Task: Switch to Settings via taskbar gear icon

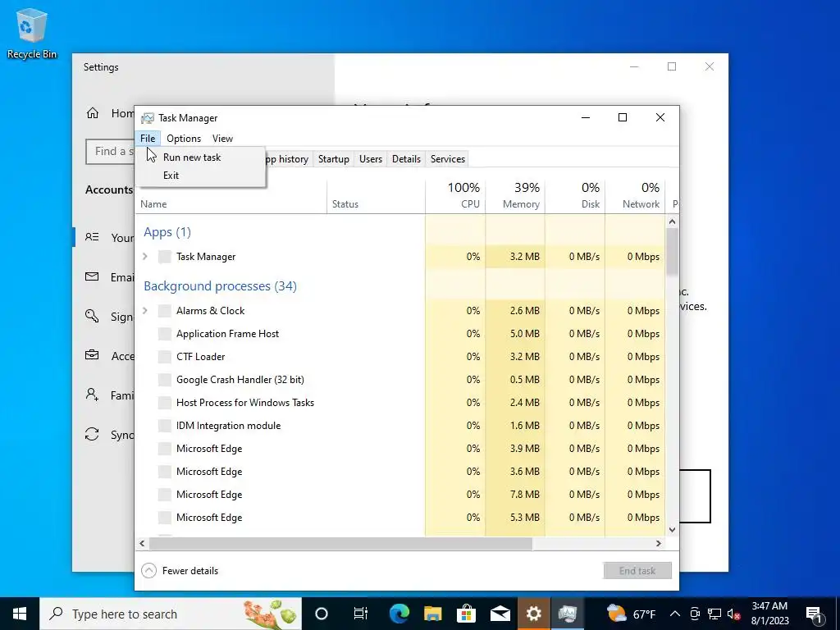Action: tap(533, 614)
